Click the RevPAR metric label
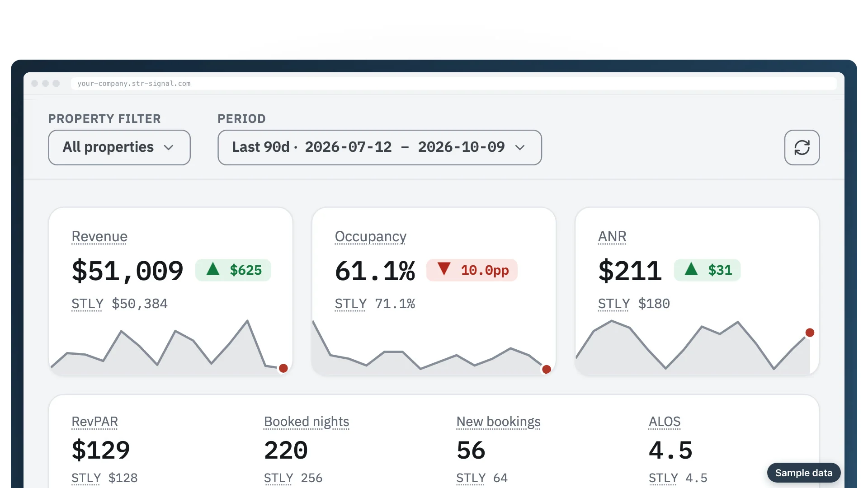This screenshot has width=868, height=488. 94,422
